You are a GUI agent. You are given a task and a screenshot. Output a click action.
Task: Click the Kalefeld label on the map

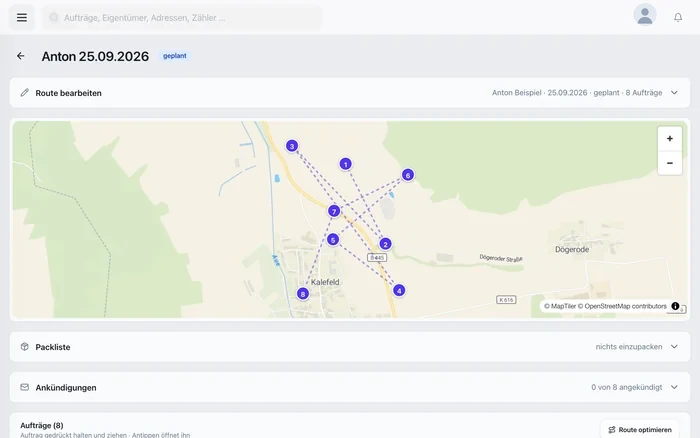pyautogui.click(x=325, y=282)
